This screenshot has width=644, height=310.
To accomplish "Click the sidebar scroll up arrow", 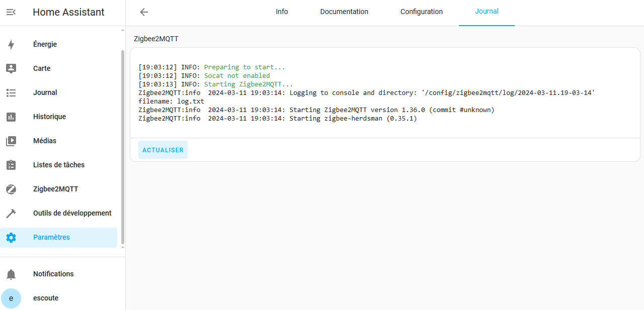I will pyautogui.click(x=123, y=30).
